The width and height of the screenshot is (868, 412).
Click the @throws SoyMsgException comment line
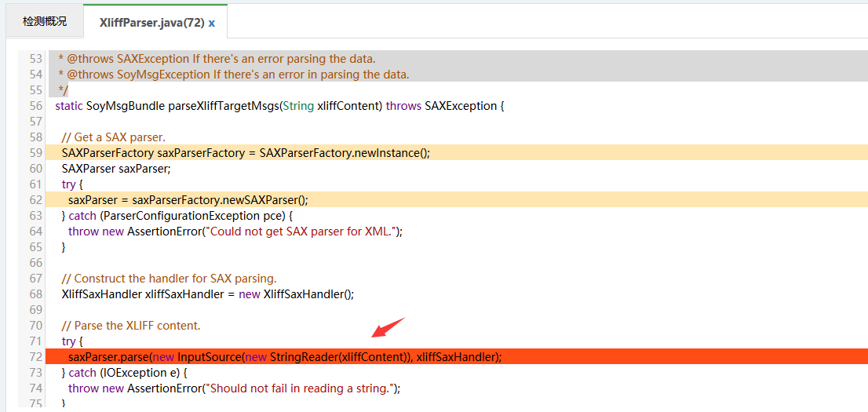pos(234,75)
